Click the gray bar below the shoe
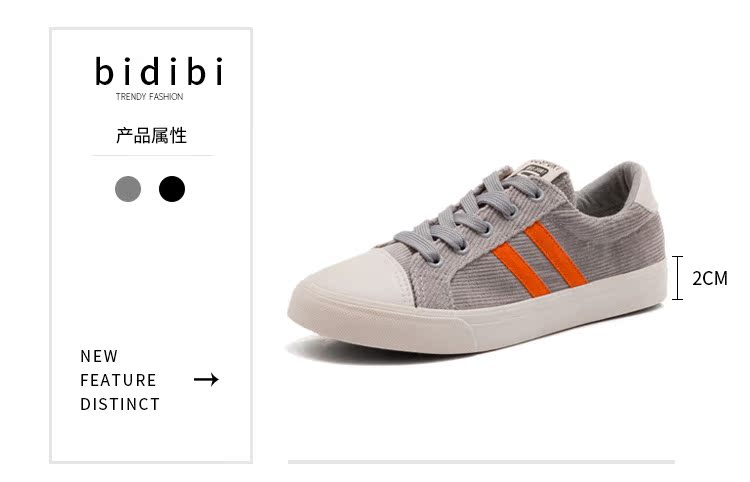The width and height of the screenshot is (750, 482). coord(481,461)
